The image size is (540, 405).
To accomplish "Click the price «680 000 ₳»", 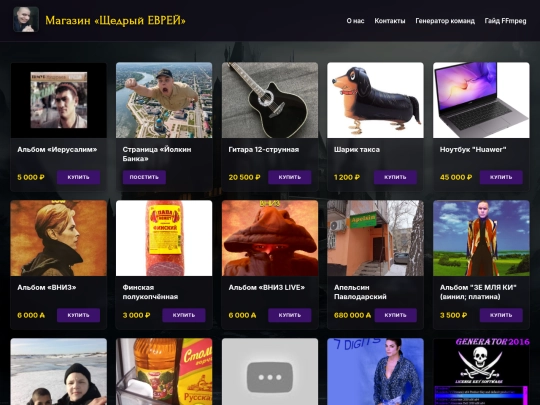I will point(352,315).
